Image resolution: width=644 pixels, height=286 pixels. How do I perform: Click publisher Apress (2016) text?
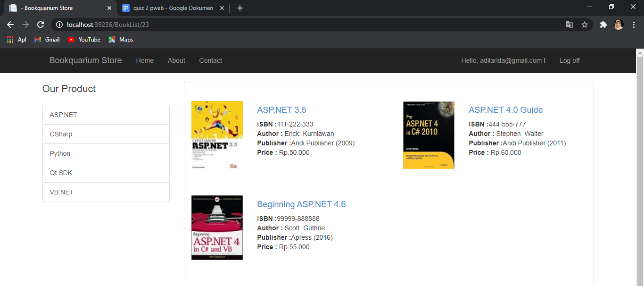point(312,237)
